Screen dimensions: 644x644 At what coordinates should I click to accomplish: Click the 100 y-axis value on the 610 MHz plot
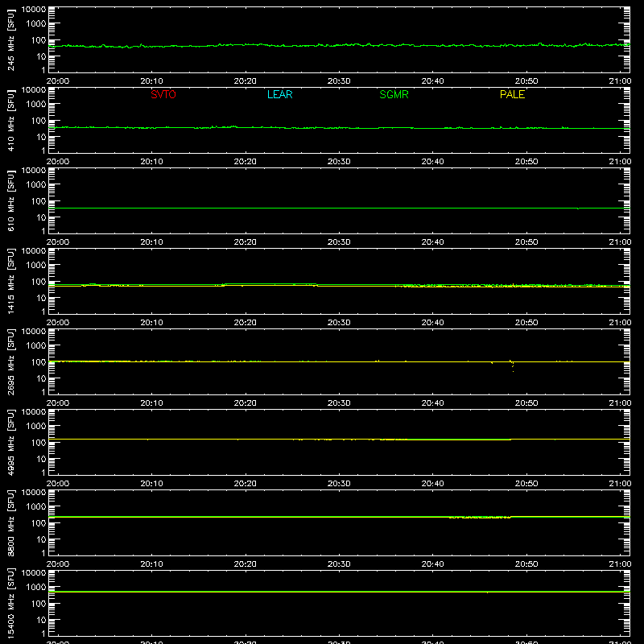(x=39, y=201)
